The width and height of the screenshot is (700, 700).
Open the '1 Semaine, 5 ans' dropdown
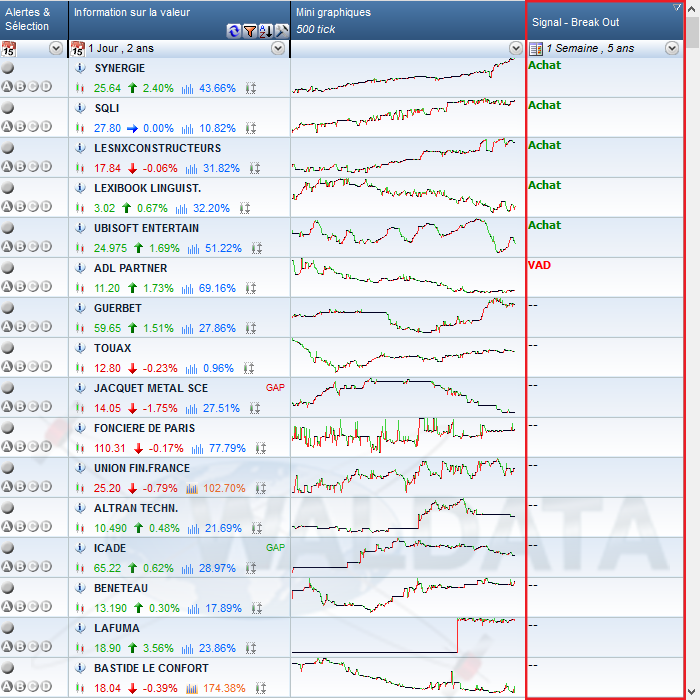672,48
